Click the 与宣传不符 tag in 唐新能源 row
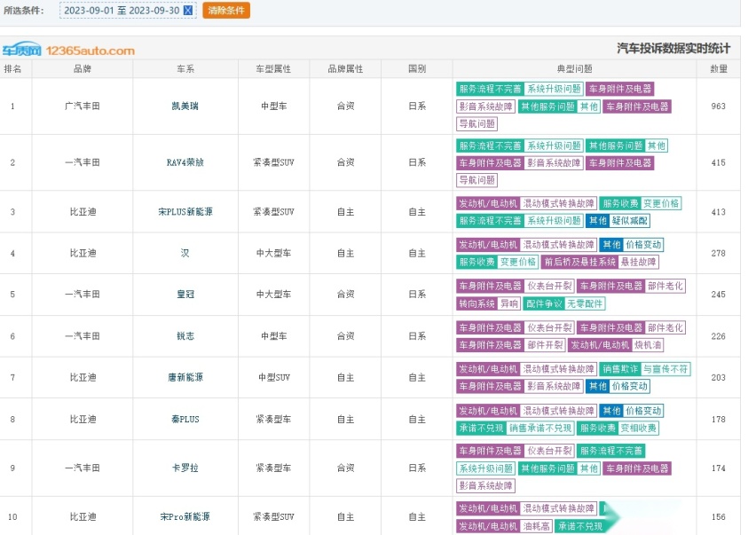 tap(665, 369)
